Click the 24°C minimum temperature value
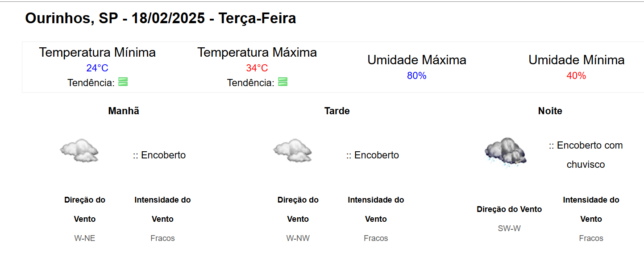This screenshot has width=644, height=253. 97,68
